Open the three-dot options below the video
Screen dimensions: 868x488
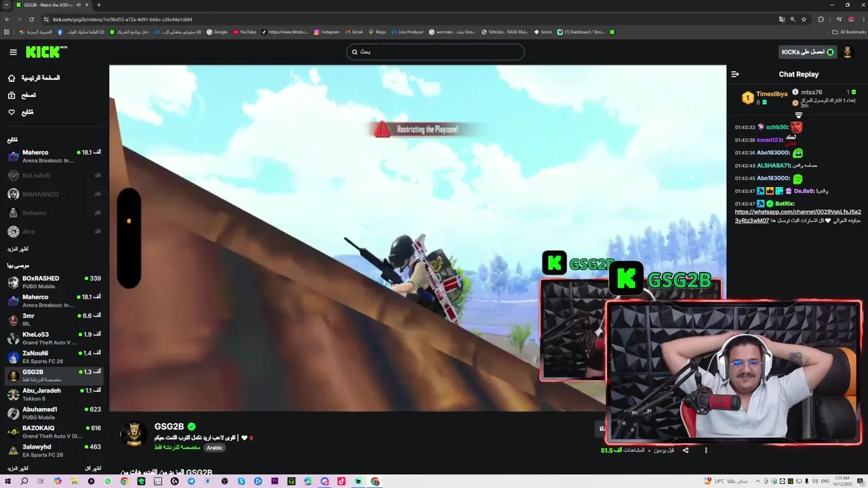(706, 450)
